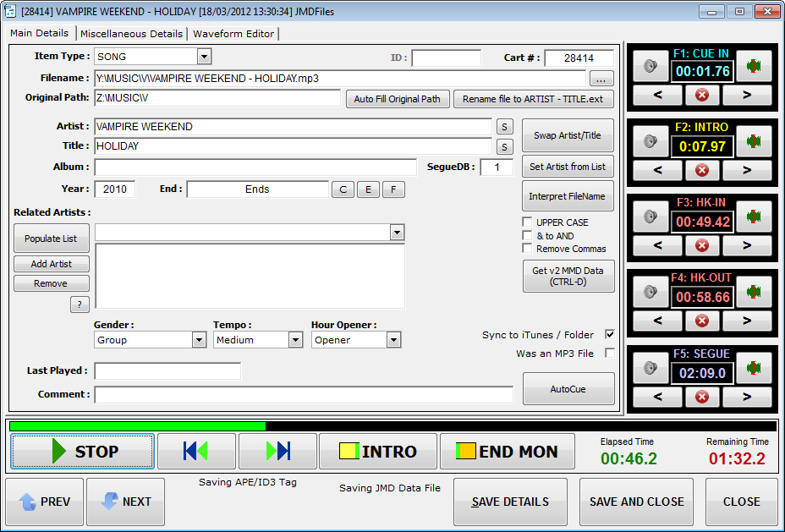The height and width of the screenshot is (532, 785).
Task: Clear the F3 HK-IN marker
Action: point(702,245)
